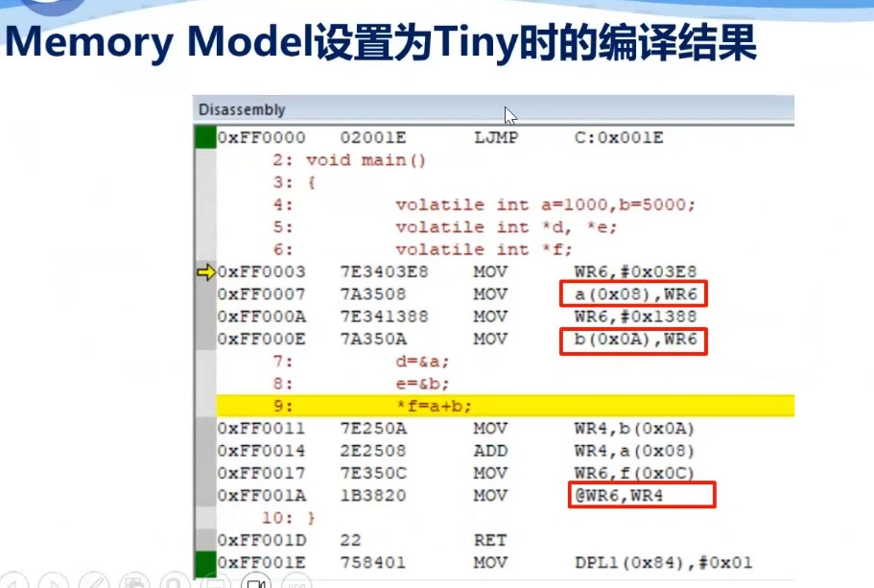The height and width of the screenshot is (588, 874).
Task: Click the ellipsis more-options icon at bottom
Action: pos(298,580)
